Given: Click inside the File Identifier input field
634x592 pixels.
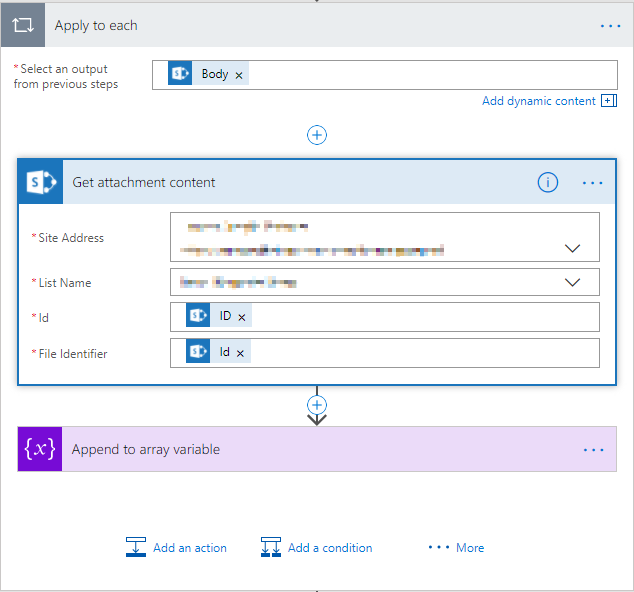Looking at the screenshot, I should point(420,353).
